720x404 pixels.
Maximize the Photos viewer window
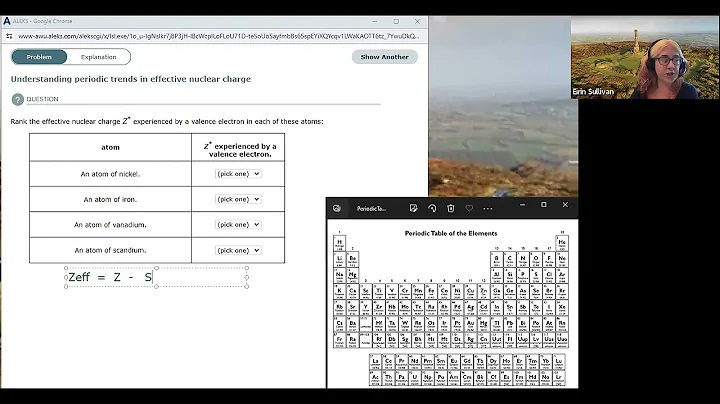click(x=544, y=205)
